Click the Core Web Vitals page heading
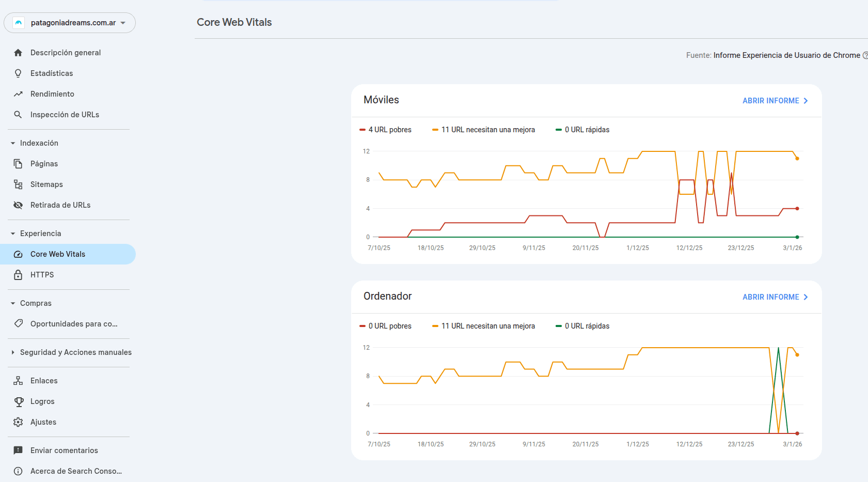Image resolution: width=868 pixels, height=482 pixels. point(234,22)
